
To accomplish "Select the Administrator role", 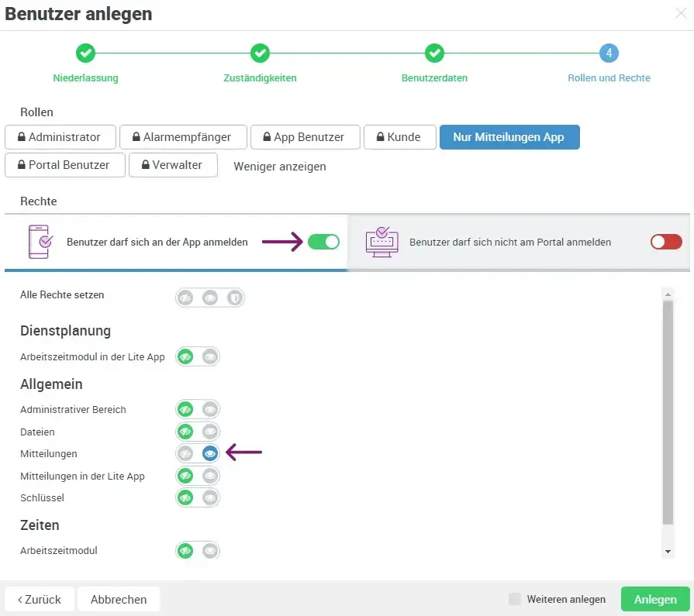I will point(60,137).
